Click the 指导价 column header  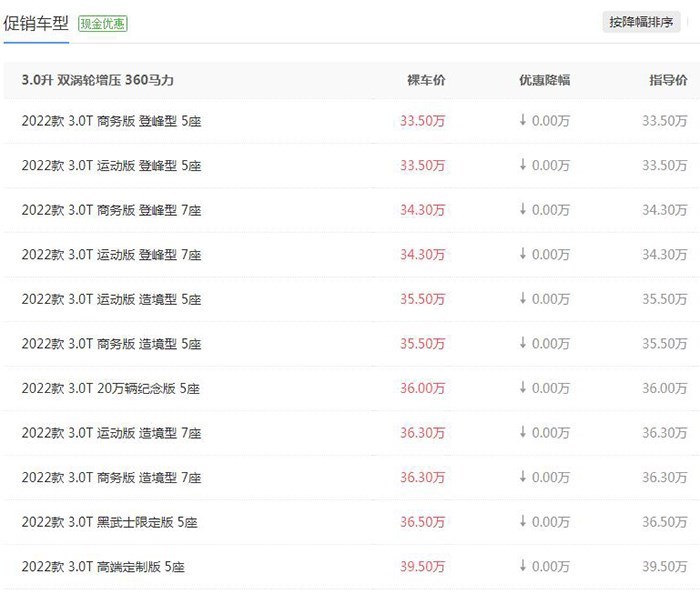point(668,80)
